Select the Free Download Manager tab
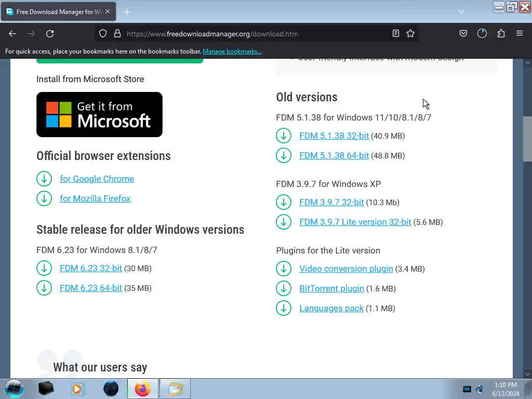 (58, 11)
